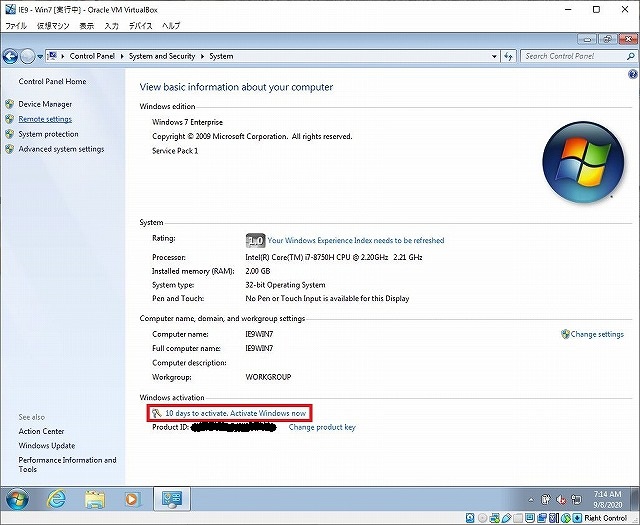The width and height of the screenshot is (640, 525).
Task: Open the ファイル menu
Action: (x=16, y=26)
